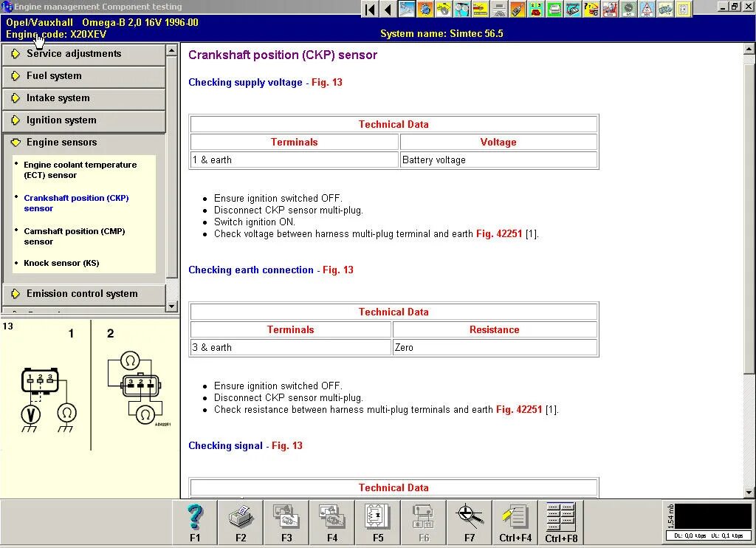The image size is (756, 548).
Task: Jump to first page with skip-back arrow
Action: coord(371,9)
